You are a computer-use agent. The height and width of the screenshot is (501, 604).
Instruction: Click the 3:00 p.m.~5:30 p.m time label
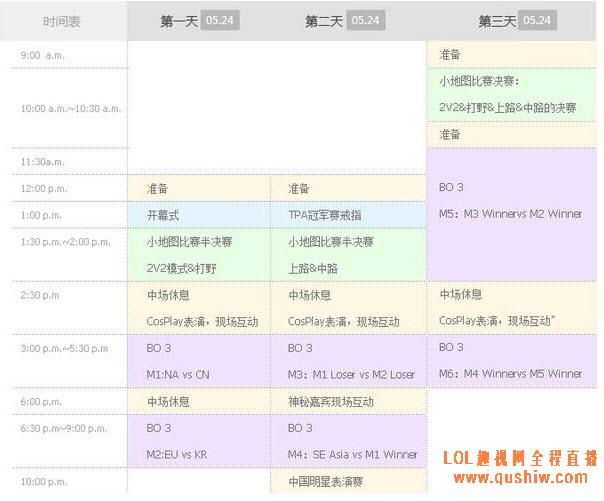click(64, 349)
